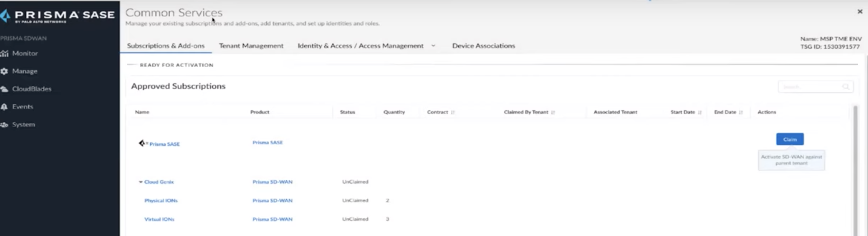Click the subscriptions search field
The width and height of the screenshot is (868, 236).
click(815, 87)
